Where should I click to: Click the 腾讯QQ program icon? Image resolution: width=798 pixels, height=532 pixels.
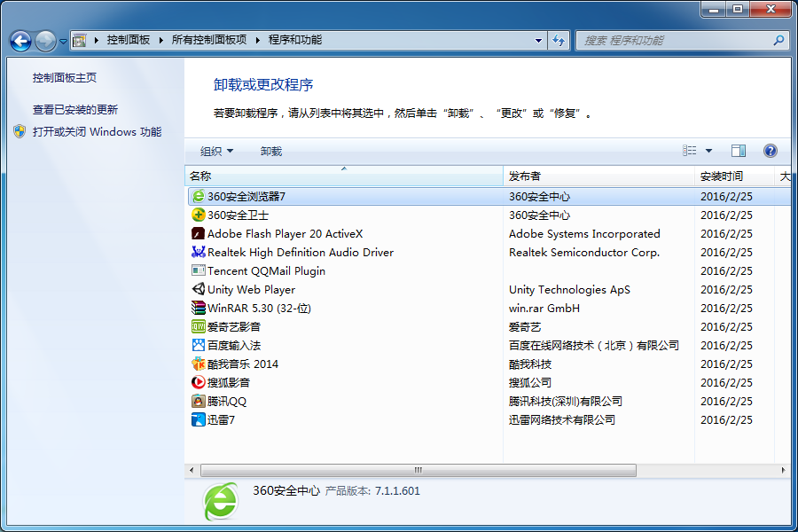pyautogui.click(x=199, y=401)
